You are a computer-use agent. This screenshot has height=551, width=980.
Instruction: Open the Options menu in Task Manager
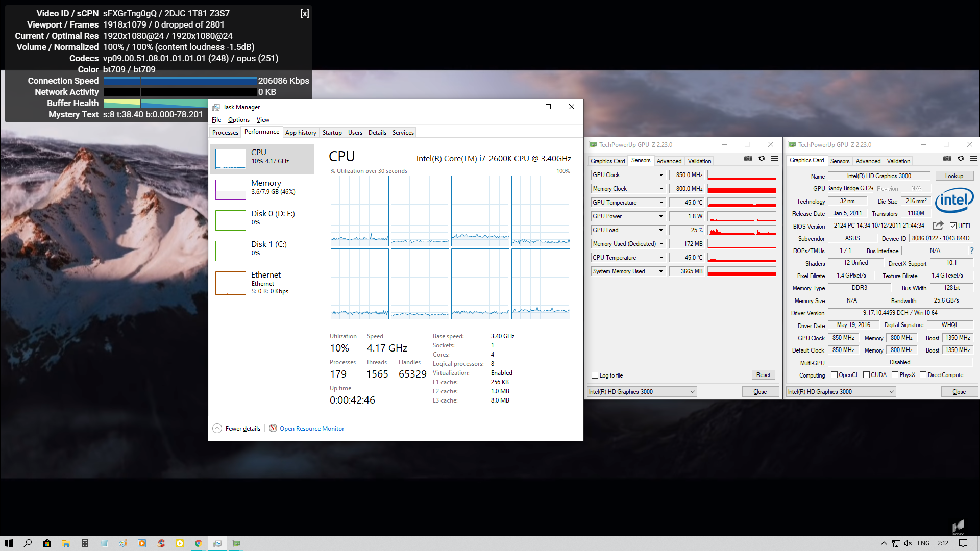click(x=238, y=120)
